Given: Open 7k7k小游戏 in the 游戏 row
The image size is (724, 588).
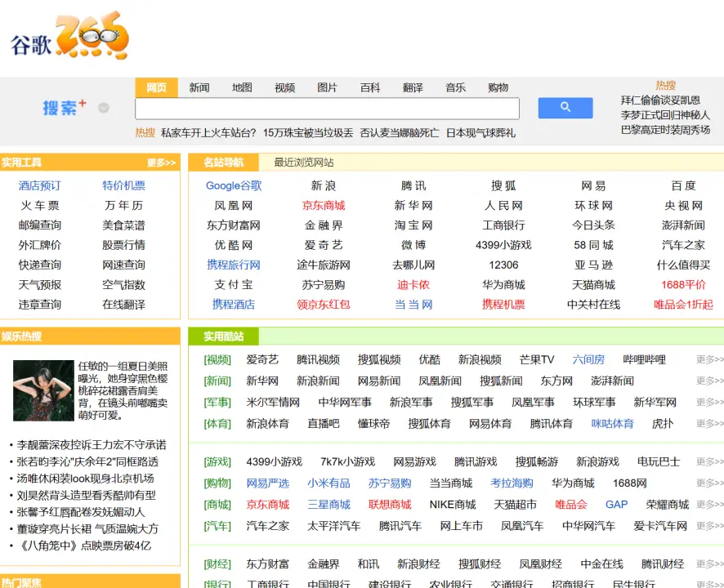Looking at the screenshot, I should [347, 461].
